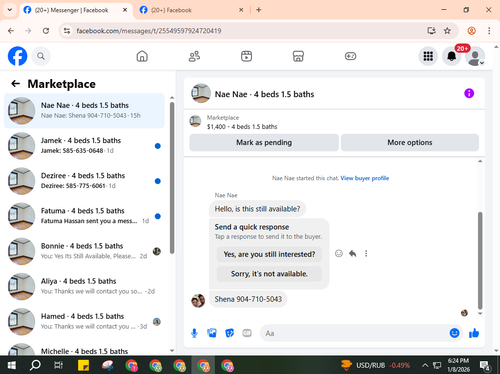
Task: Send a thumbs-up like
Action: [474, 333]
